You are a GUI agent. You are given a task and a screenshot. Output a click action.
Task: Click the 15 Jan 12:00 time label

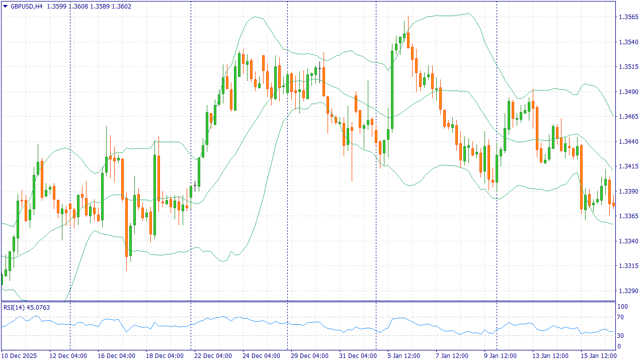599,356
